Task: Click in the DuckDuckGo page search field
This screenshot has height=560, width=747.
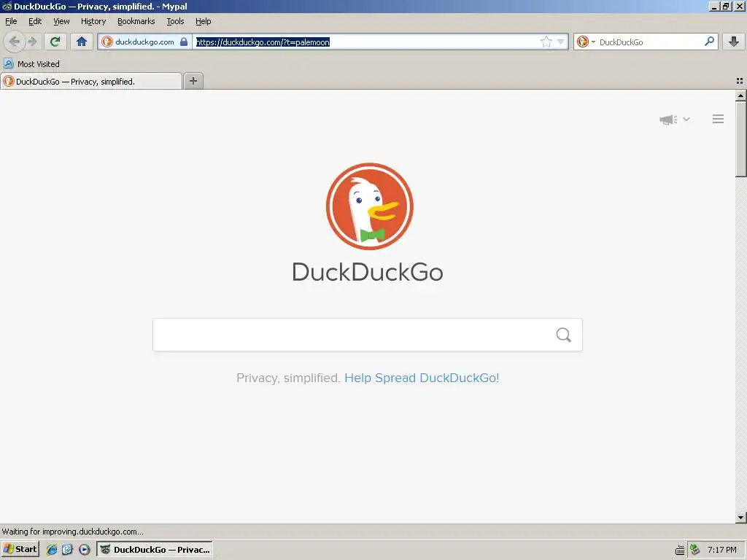Action: pyautogui.click(x=368, y=335)
